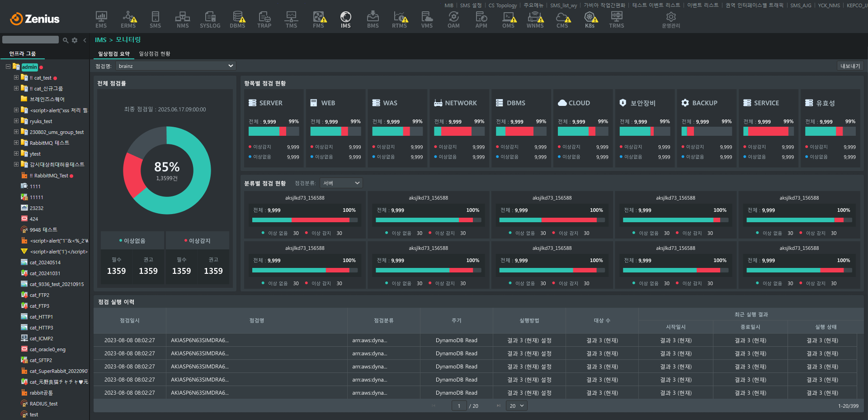Screen dimensions: 868x420
Task: Select the 인프라 그룹 sidebar tab
Action: click(23, 54)
